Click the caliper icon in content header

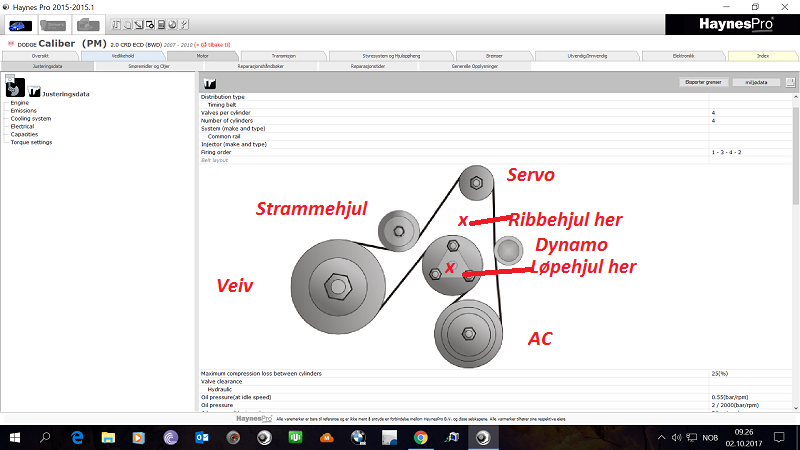[210, 83]
